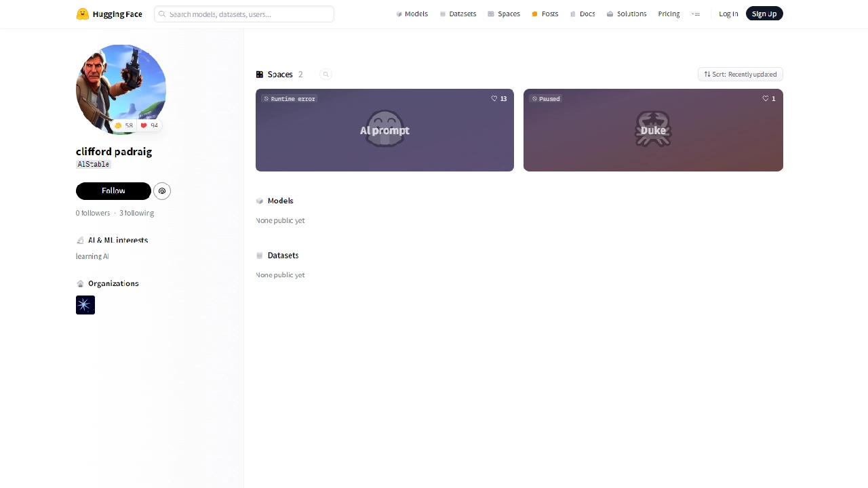Open the organization avatar under Organizations

point(85,305)
